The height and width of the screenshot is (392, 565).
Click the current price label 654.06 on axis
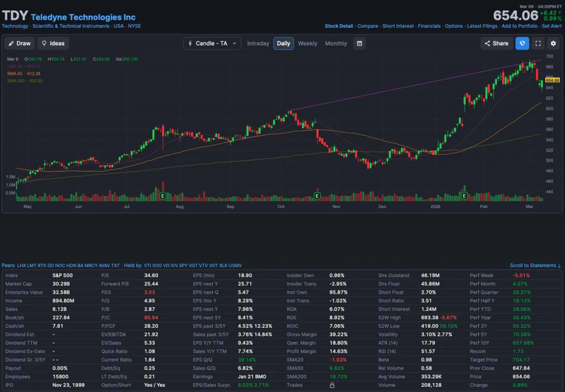pyautogui.click(x=552, y=80)
